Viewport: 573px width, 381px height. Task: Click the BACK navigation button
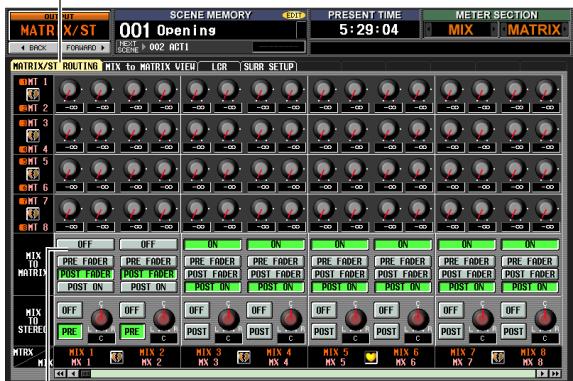pos(34,48)
